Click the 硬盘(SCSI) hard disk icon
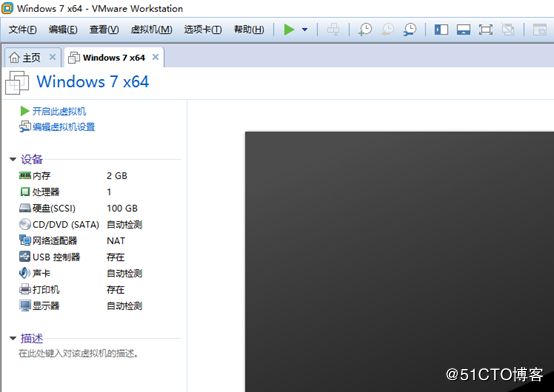The height and width of the screenshot is (392, 554). [25, 208]
